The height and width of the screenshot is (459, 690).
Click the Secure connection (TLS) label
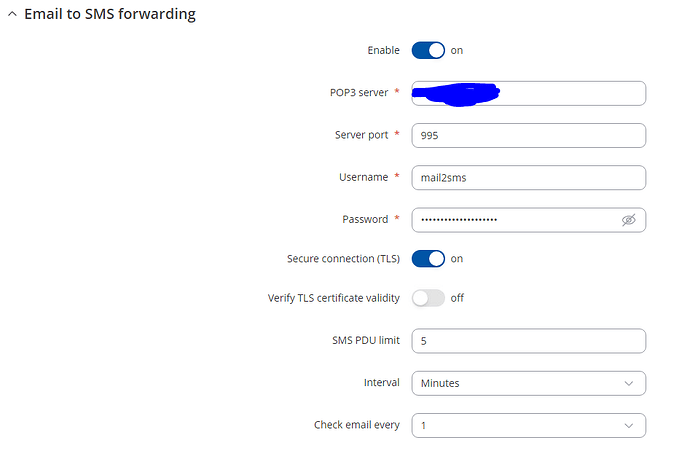click(343, 258)
